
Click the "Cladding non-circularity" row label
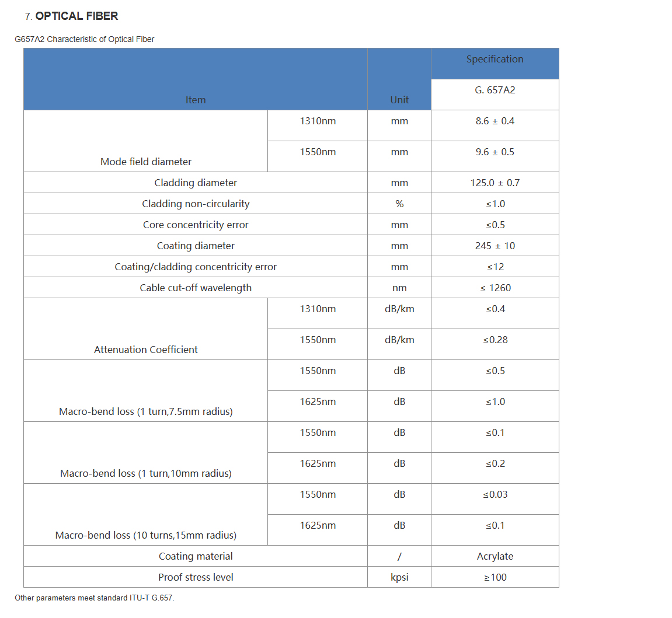[196, 204]
